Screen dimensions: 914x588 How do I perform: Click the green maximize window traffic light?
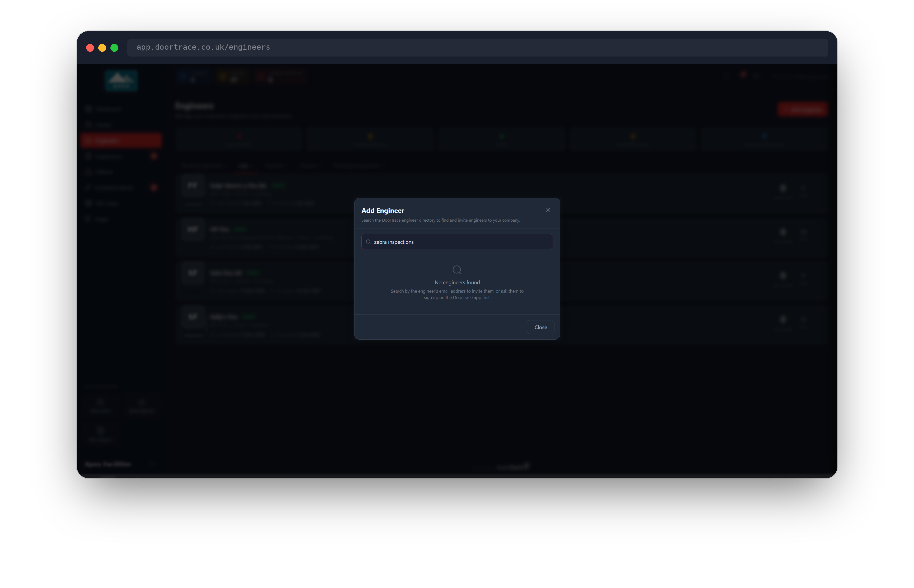tap(115, 48)
